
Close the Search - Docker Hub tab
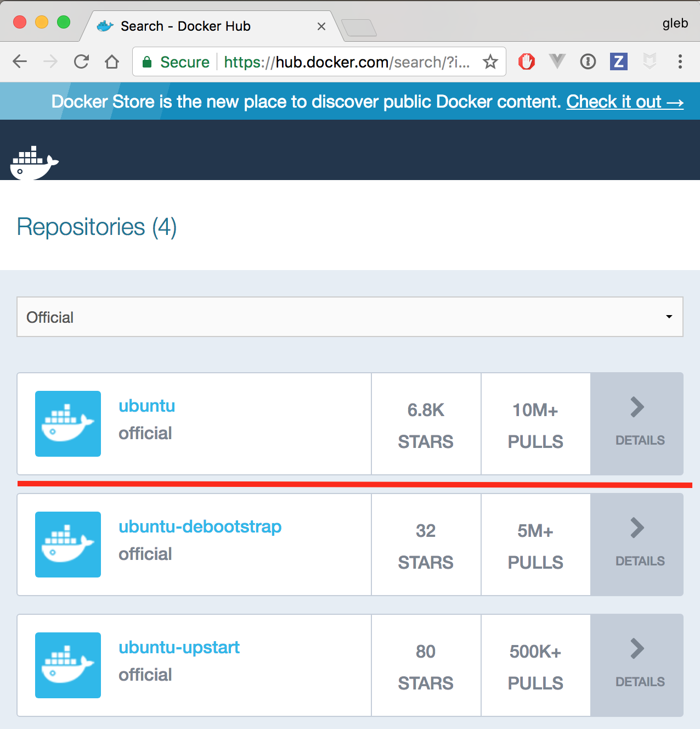[321, 26]
